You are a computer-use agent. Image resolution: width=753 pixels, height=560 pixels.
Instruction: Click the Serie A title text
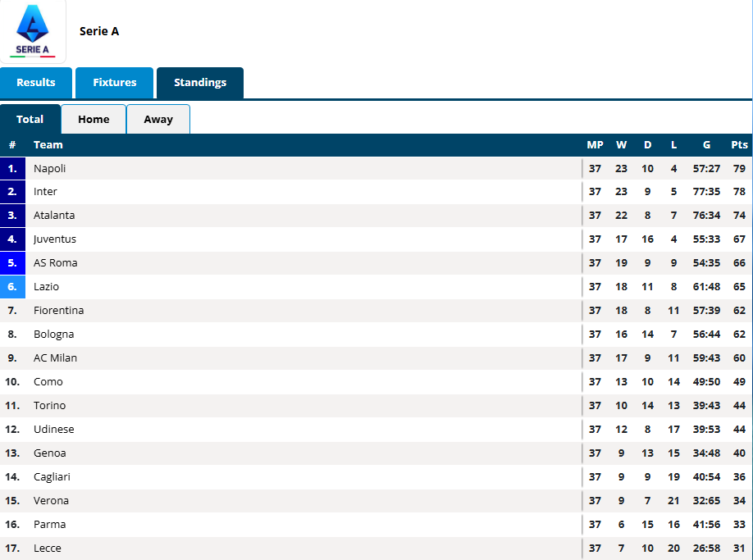[99, 31]
